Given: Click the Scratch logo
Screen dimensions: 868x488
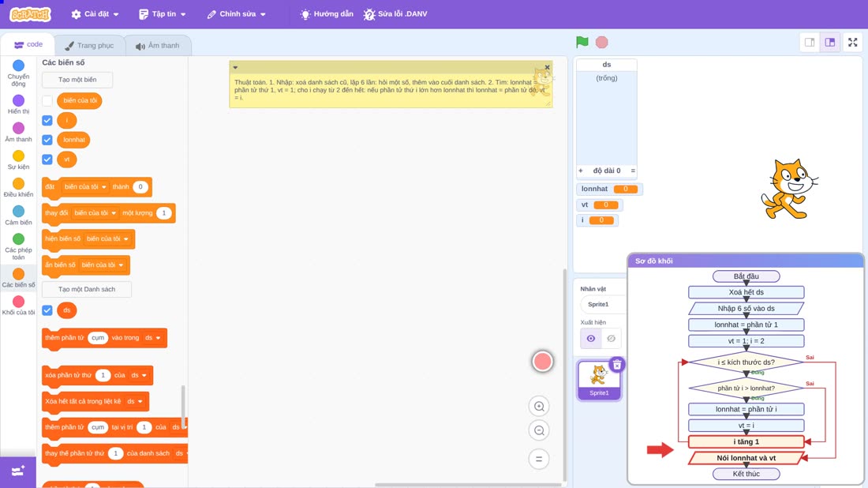Looking at the screenshot, I should pyautogui.click(x=31, y=14).
